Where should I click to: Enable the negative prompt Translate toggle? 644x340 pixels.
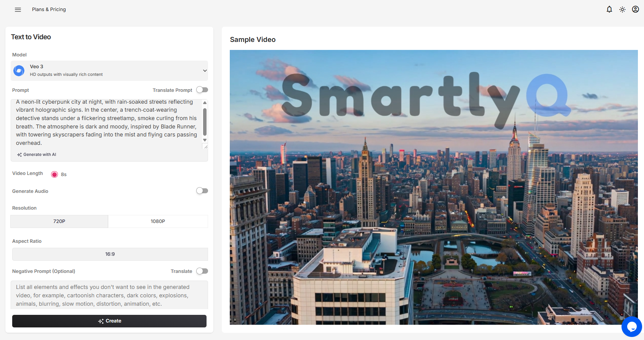(202, 271)
